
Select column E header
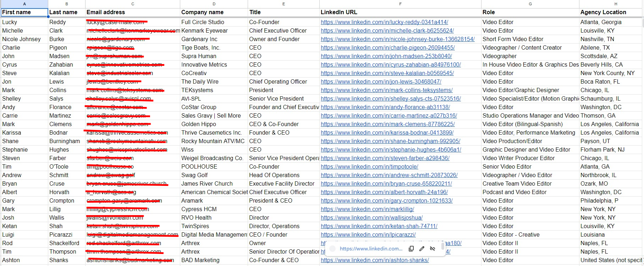284,4
